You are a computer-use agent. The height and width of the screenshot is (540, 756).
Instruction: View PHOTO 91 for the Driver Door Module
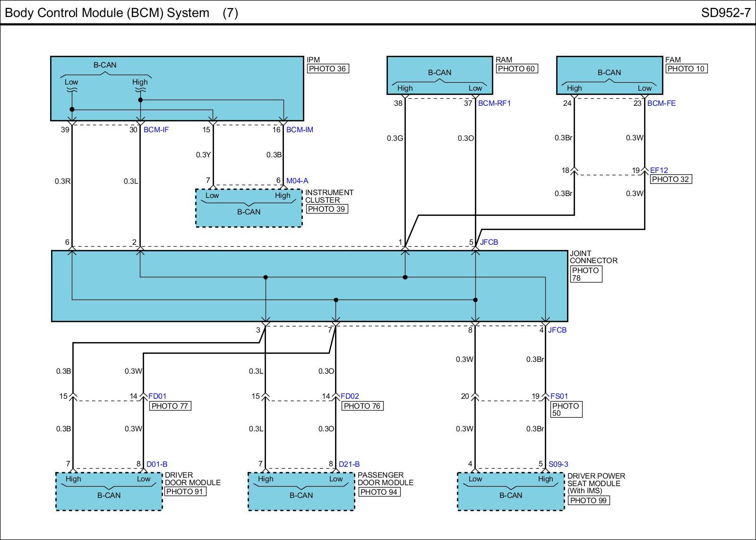point(185,491)
